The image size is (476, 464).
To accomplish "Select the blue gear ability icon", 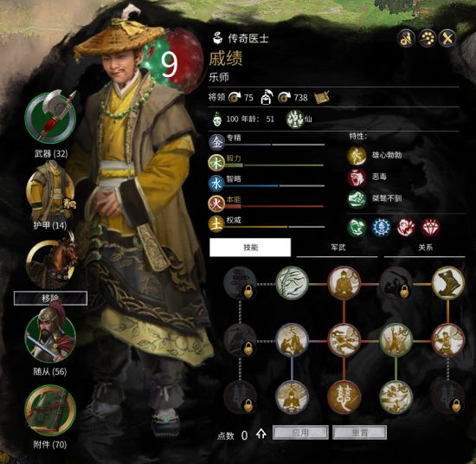I will 382,228.
